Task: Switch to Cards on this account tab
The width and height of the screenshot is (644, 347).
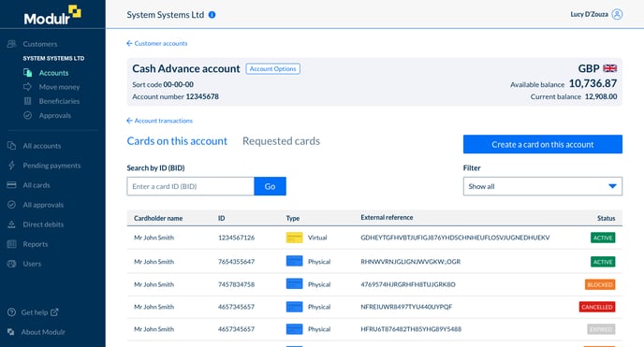Action: 177,141
